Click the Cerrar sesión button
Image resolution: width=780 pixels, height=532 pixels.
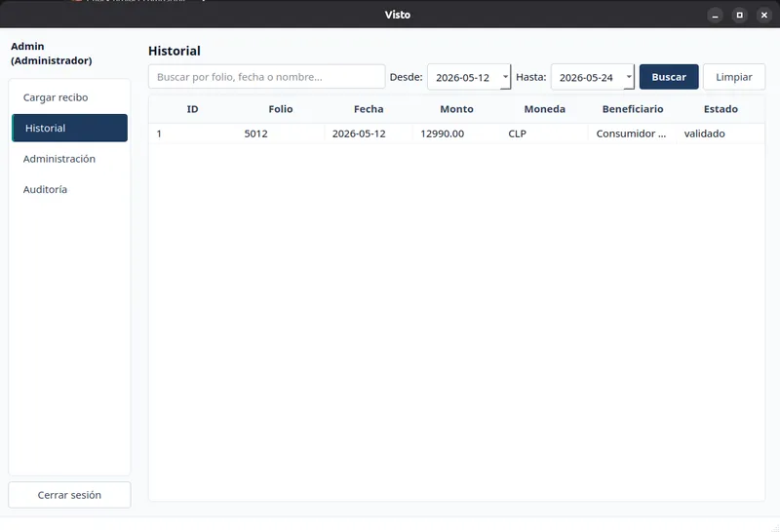point(69,495)
